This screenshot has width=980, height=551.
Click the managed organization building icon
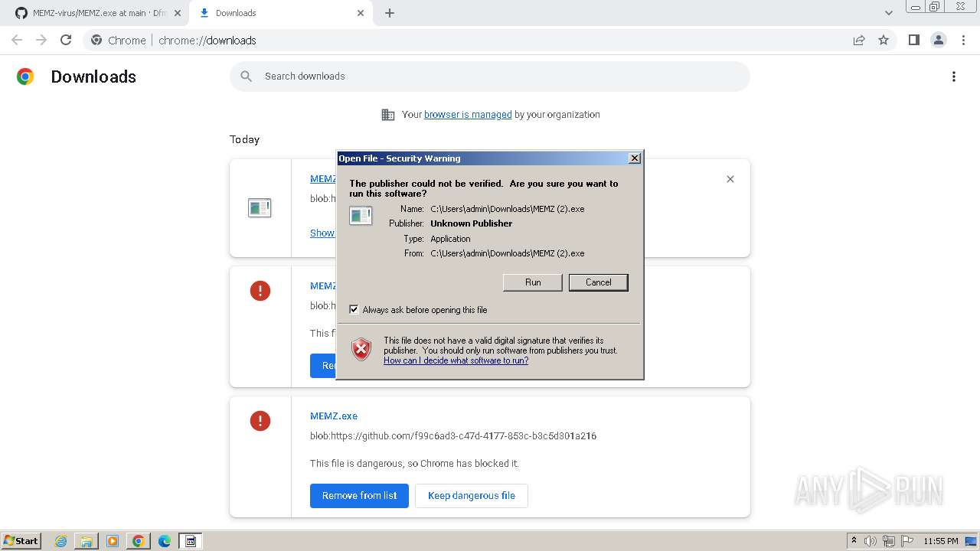388,115
